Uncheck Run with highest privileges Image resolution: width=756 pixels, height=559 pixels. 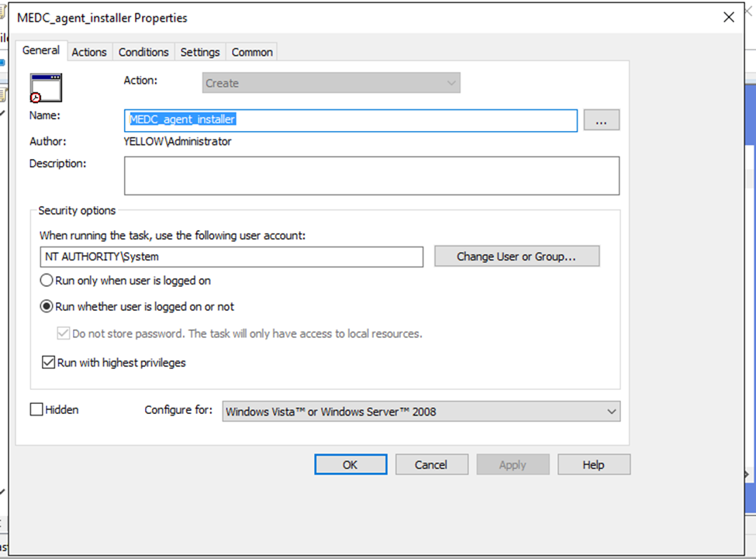48,362
